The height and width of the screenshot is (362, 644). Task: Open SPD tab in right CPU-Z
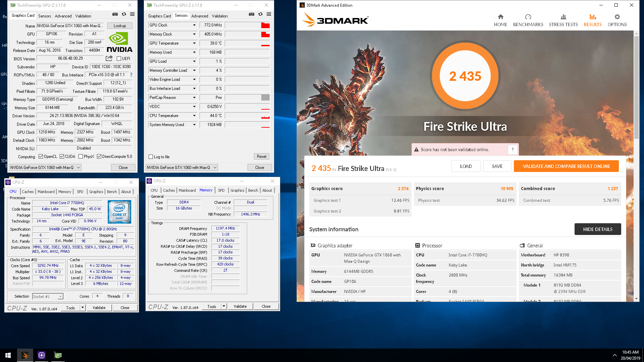(x=221, y=190)
